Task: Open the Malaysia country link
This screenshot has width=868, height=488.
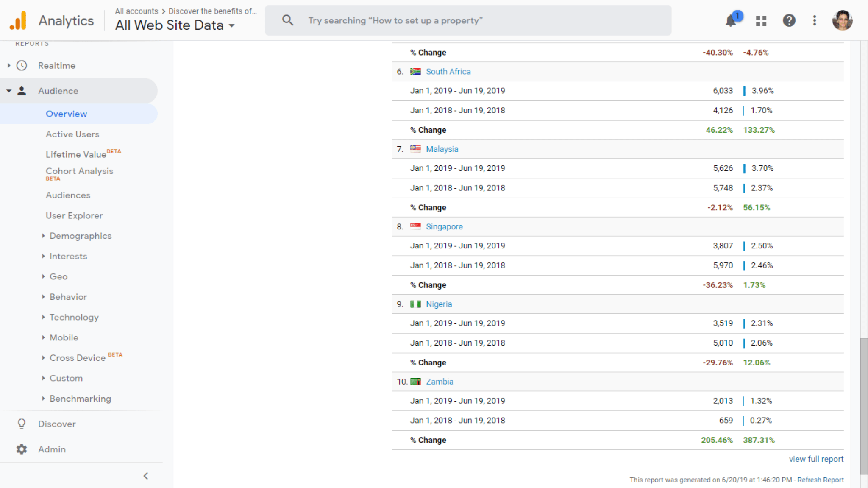Action: click(442, 149)
